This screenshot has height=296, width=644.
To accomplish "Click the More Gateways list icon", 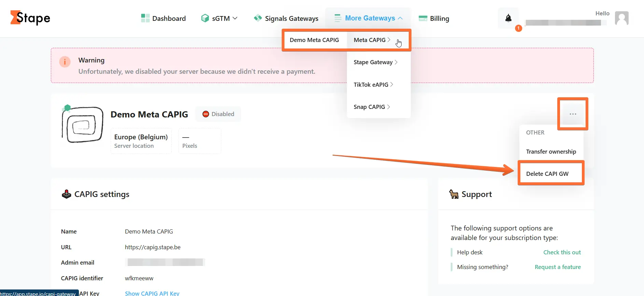I will 338,18.
